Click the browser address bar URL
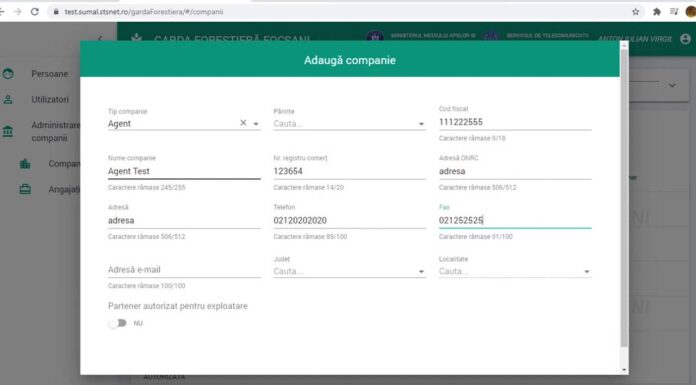 tap(144, 12)
